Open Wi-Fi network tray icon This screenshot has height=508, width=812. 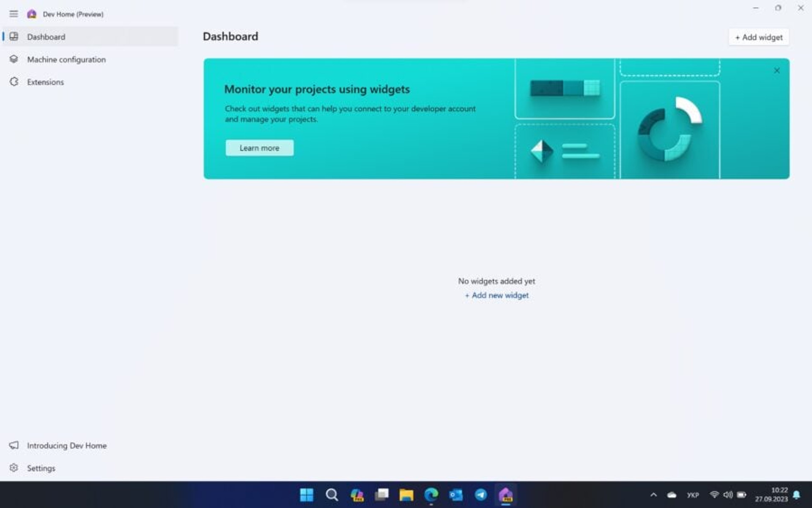coord(714,494)
